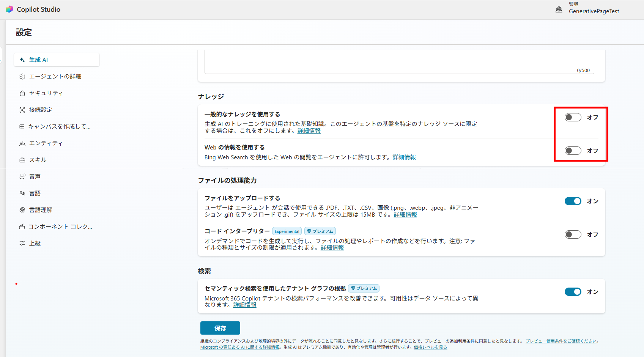Click the プレミアム badge beside セマンティック検索
This screenshot has width=644, height=357.
click(364, 288)
